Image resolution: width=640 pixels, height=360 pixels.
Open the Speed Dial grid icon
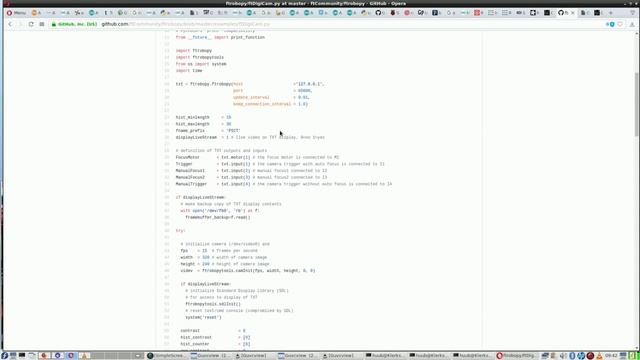click(42, 24)
